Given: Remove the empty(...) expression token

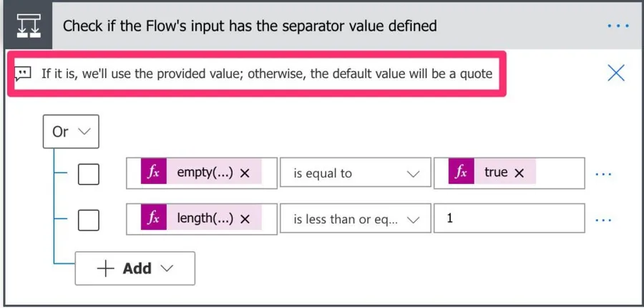Looking at the screenshot, I should (x=245, y=173).
